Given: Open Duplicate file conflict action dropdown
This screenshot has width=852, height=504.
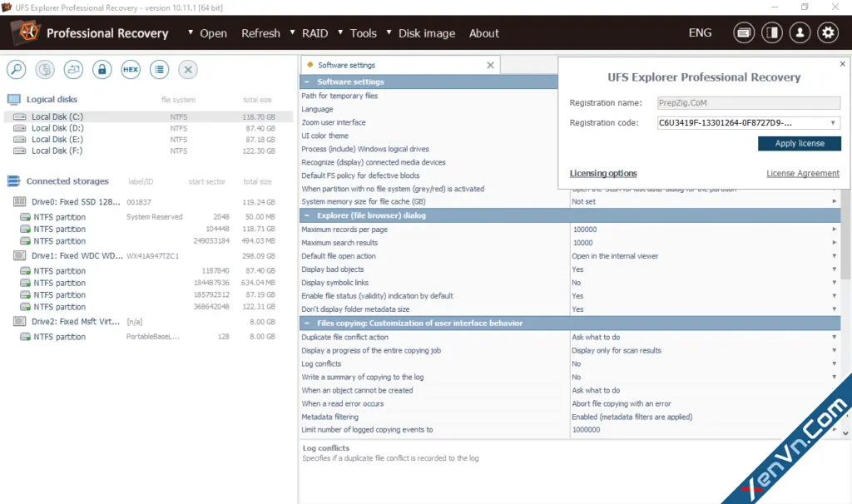Looking at the screenshot, I should [834, 338].
